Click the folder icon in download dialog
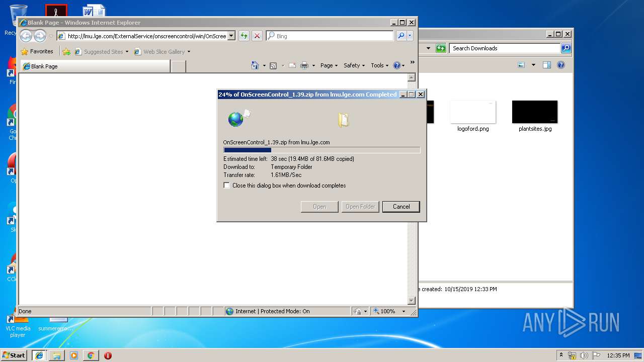Screen dimensions: 644x362 pyautogui.click(x=343, y=120)
